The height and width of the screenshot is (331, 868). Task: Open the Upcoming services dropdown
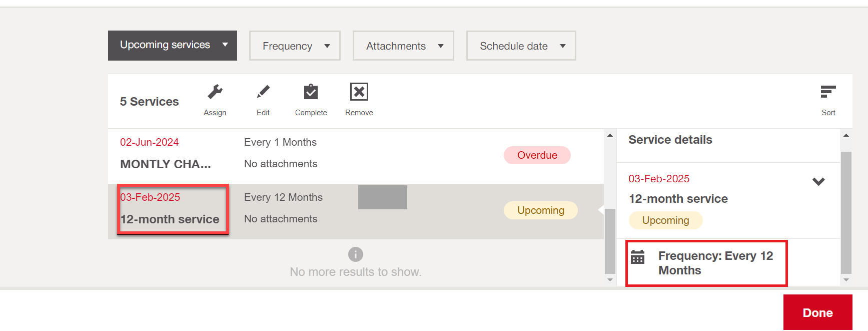coord(173,46)
